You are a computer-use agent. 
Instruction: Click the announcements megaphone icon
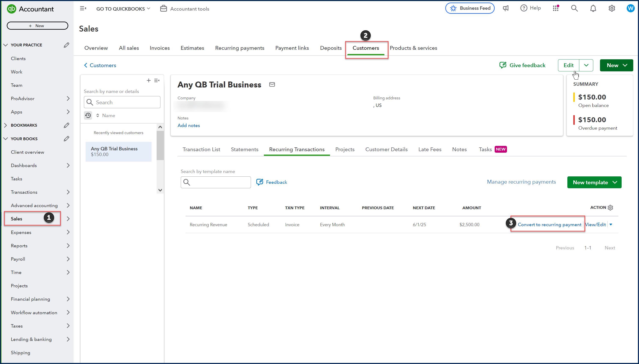[506, 8]
